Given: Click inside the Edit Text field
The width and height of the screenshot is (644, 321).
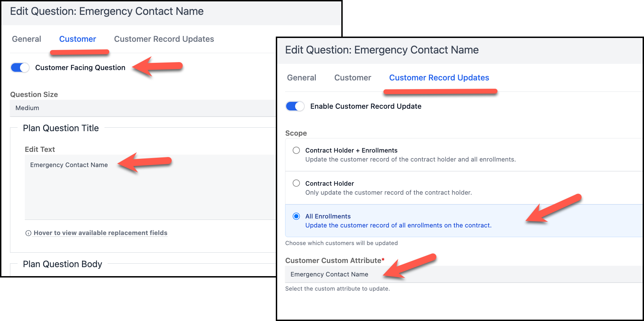Looking at the screenshot, I should 150,187.
